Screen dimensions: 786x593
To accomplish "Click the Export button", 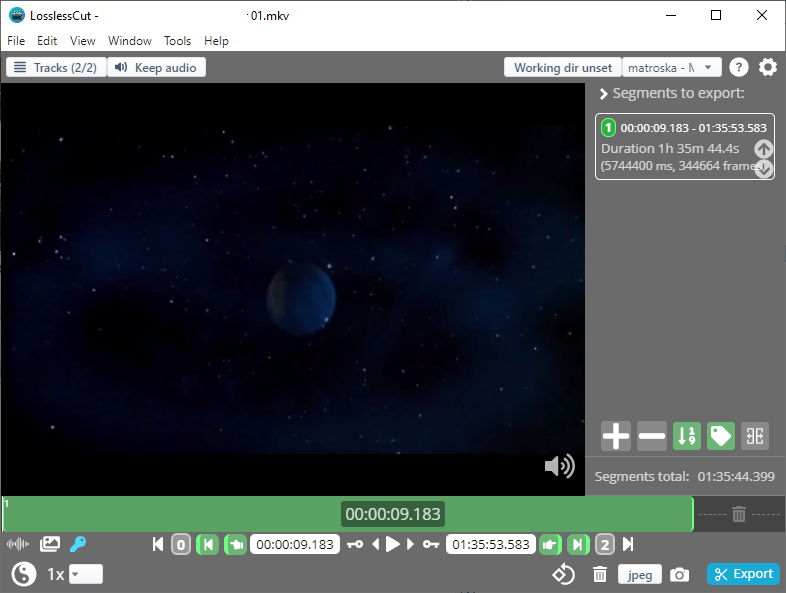I will [x=743, y=574].
